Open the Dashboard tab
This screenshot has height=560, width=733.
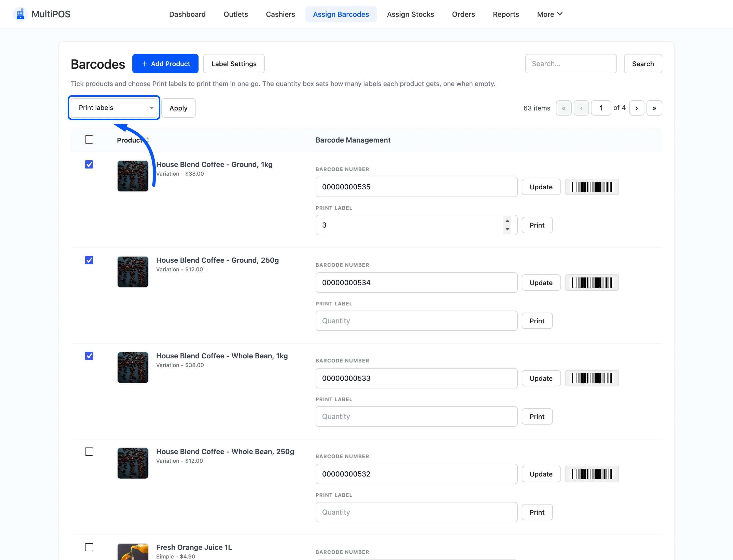coord(187,14)
